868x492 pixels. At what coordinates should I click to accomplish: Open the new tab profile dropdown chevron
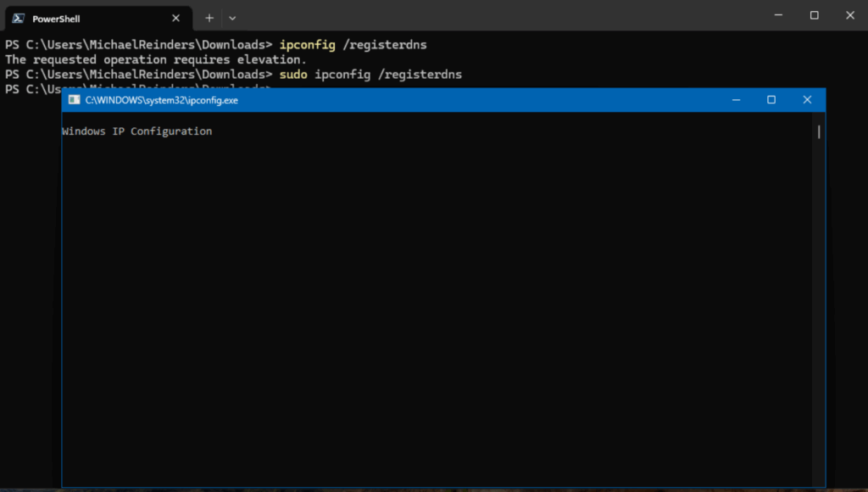pyautogui.click(x=231, y=17)
